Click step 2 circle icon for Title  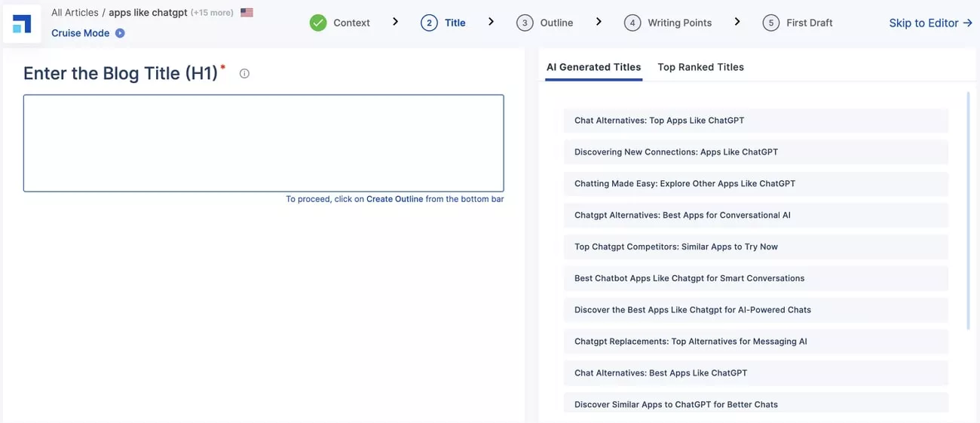(429, 23)
